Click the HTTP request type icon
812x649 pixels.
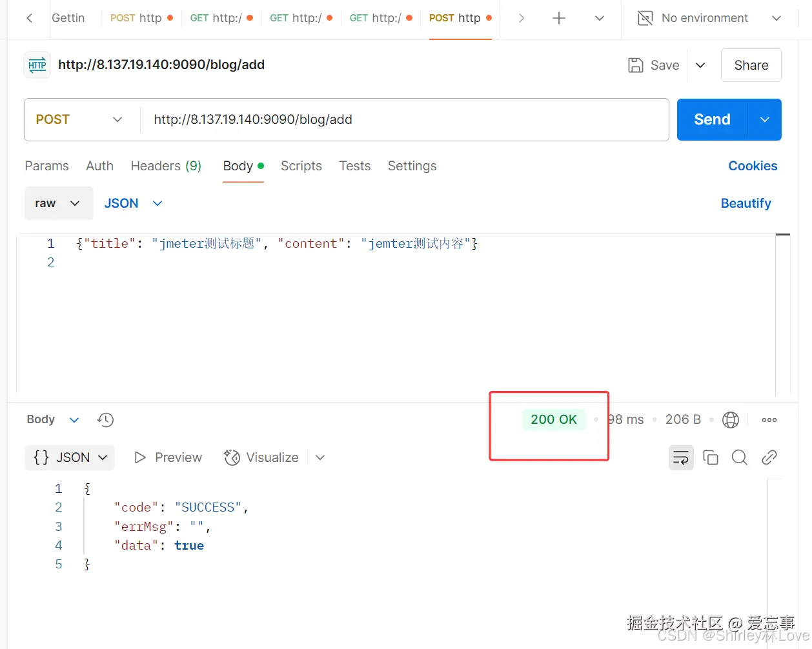click(x=37, y=65)
